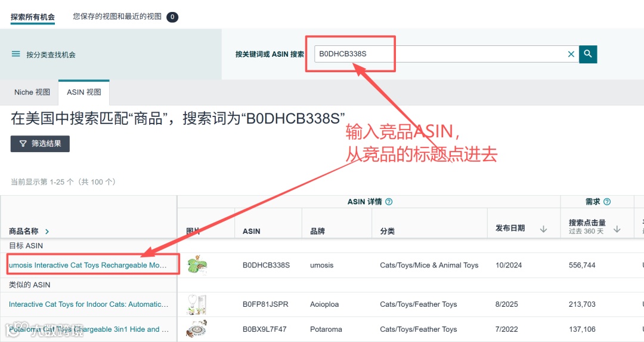This screenshot has width=644, height=342.
Task: Click the 分类 column header
Action: pos(388,232)
